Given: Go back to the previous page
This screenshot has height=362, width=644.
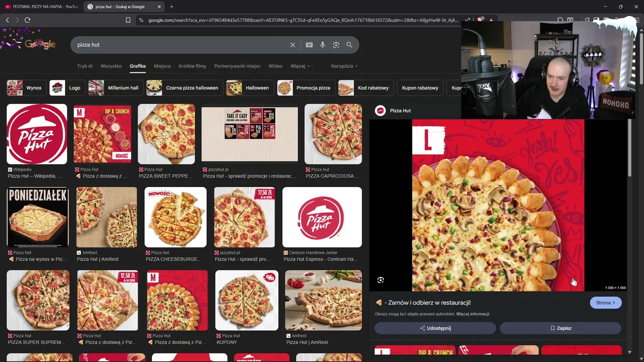Looking at the screenshot, I should [7, 20].
